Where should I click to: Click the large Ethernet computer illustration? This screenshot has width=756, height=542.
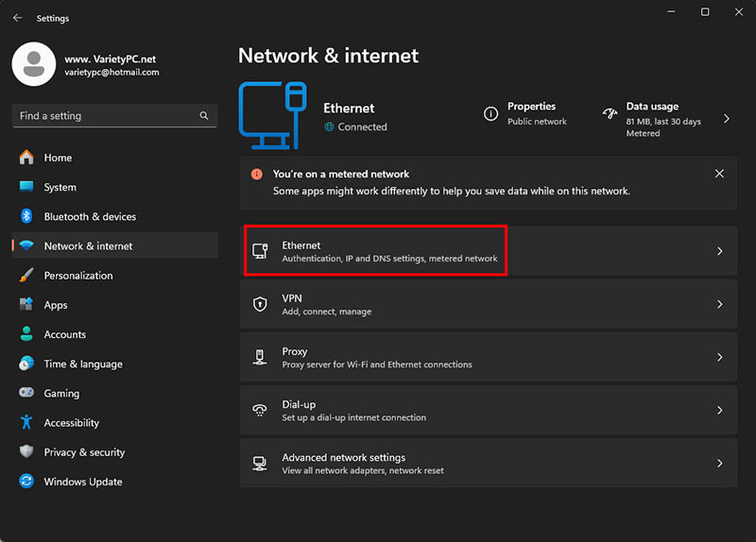[x=273, y=115]
